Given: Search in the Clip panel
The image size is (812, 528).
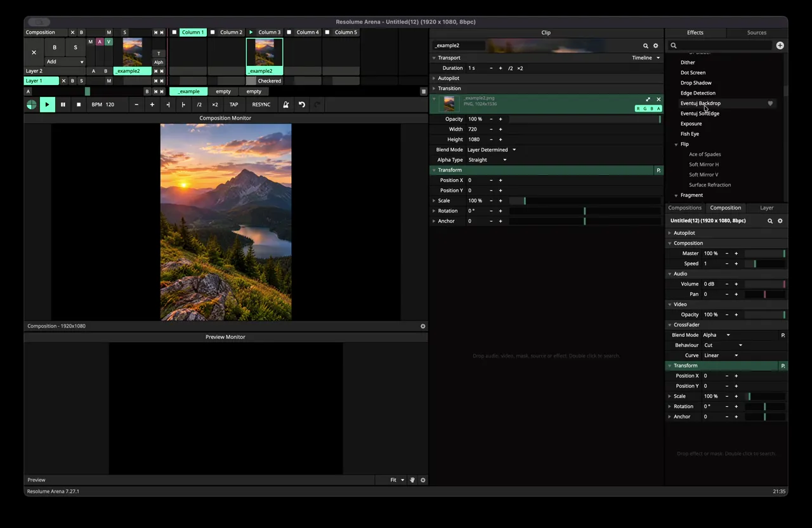Looking at the screenshot, I should (x=646, y=46).
